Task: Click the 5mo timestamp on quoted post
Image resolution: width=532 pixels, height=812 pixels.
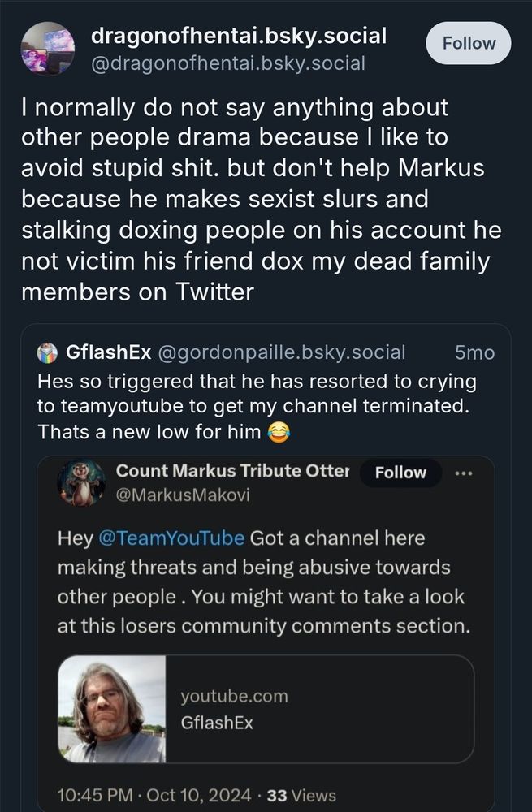Action: 474,352
